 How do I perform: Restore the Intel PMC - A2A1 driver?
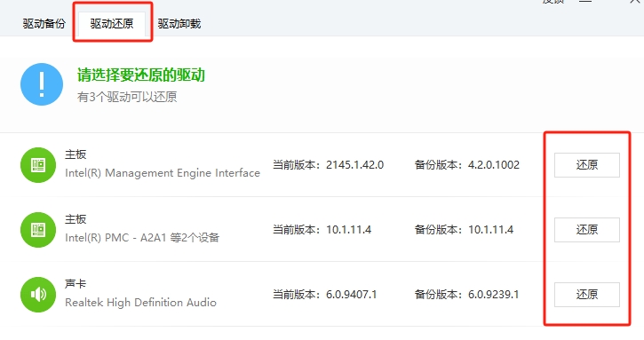(587, 230)
